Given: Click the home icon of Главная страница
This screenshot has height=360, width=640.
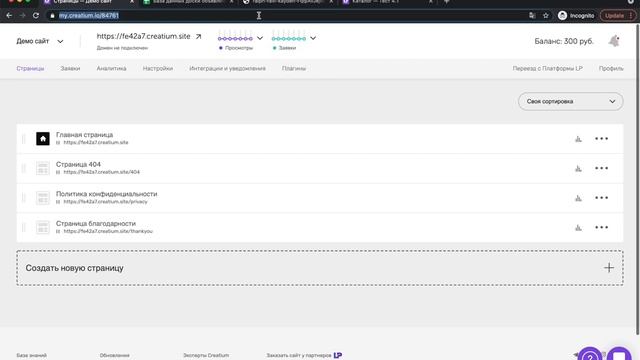Looking at the screenshot, I should point(43,139).
